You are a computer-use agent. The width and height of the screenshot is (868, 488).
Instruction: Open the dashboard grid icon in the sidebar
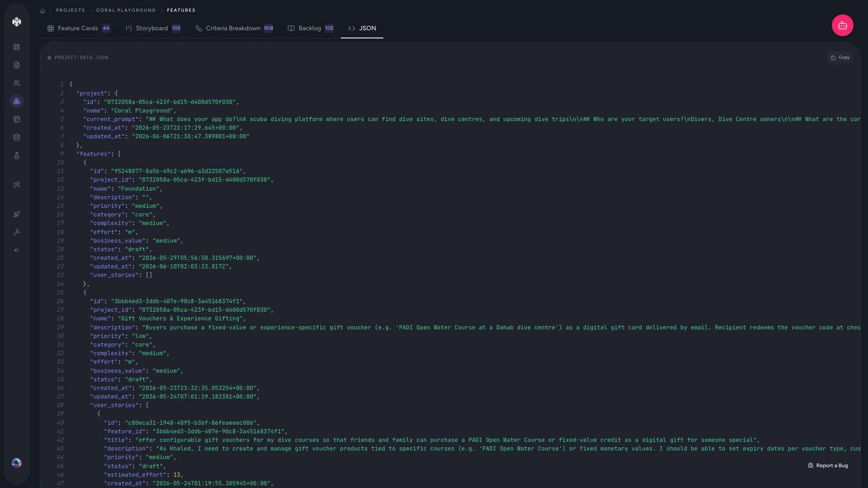pos(17,47)
